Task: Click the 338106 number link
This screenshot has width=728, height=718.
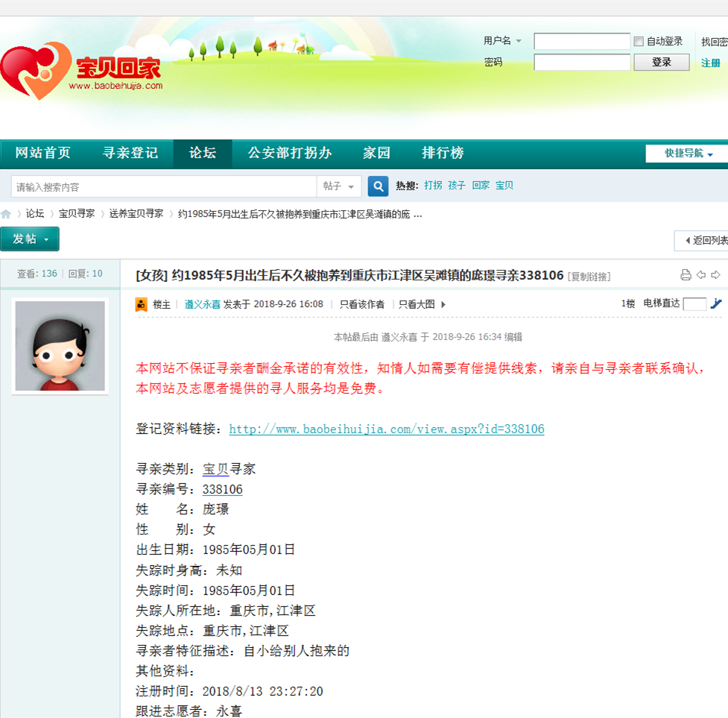Action: [x=222, y=490]
